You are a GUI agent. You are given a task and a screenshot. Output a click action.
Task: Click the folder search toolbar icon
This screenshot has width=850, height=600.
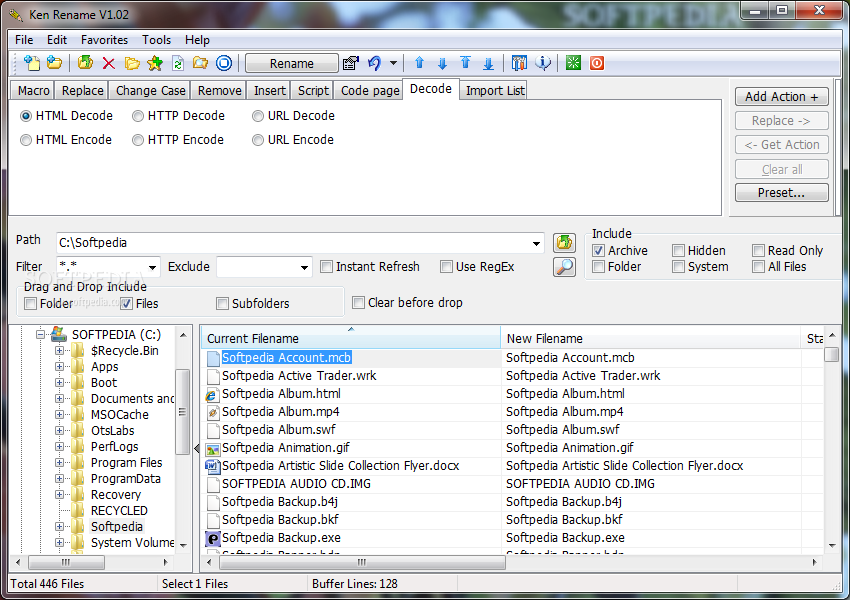point(201,63)
